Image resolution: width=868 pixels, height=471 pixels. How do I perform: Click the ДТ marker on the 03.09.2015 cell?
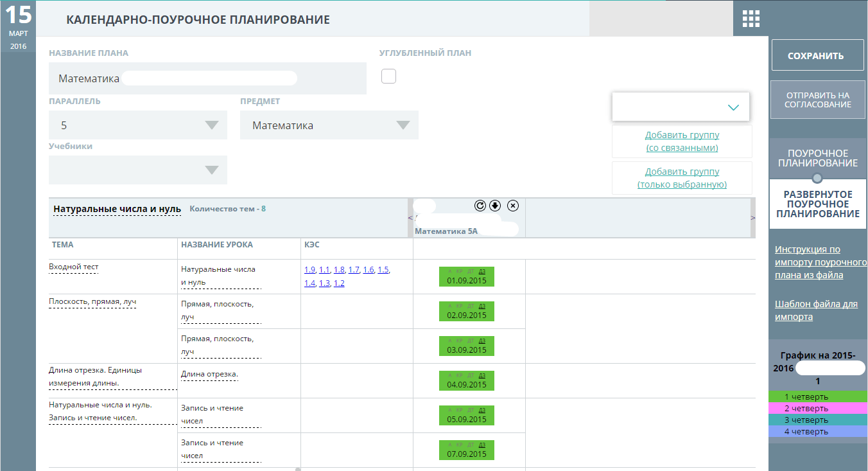click(471, 341)
